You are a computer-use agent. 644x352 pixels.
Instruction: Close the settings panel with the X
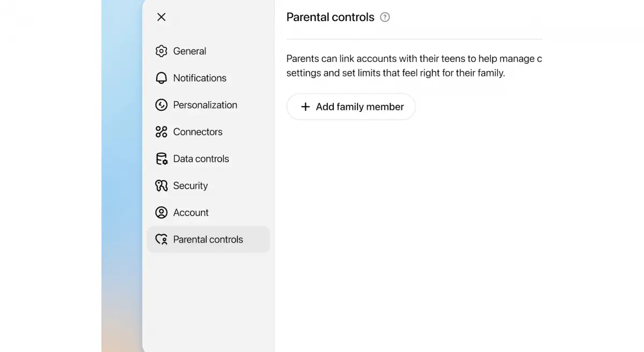point(161,17)
